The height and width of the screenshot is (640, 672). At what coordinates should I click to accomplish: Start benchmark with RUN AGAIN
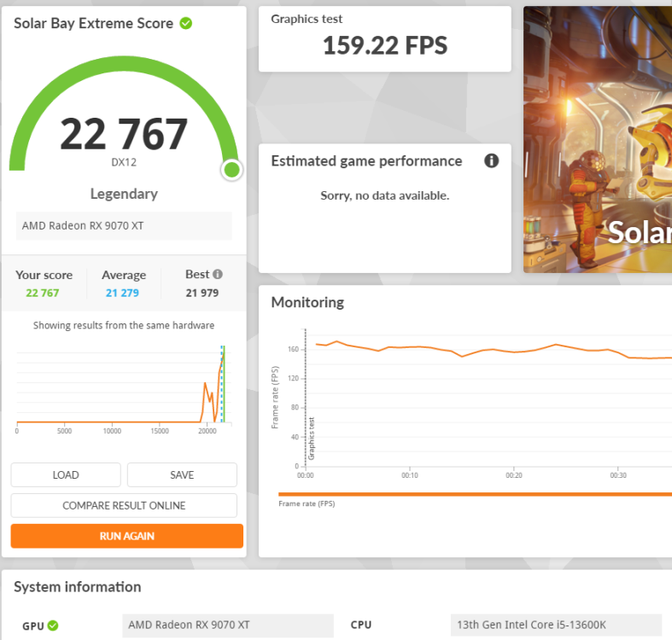click(x=127, y=536)
